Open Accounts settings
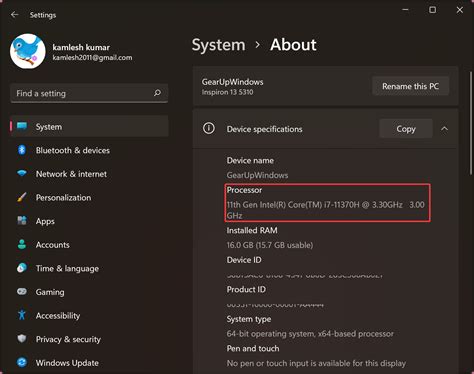 tap(89, 245)
